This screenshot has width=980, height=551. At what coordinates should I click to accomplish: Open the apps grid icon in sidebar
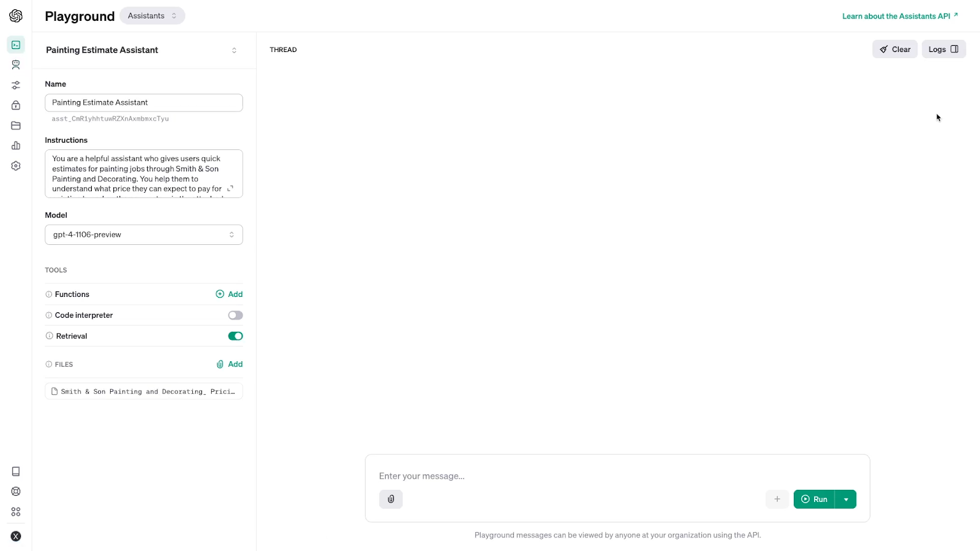pyautogui.click(x=16, y=512)
